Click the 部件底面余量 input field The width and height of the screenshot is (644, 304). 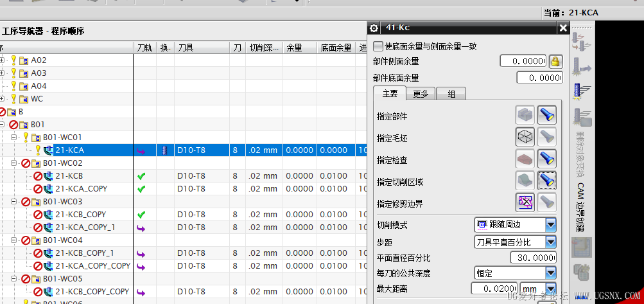[x=540, y=78]
